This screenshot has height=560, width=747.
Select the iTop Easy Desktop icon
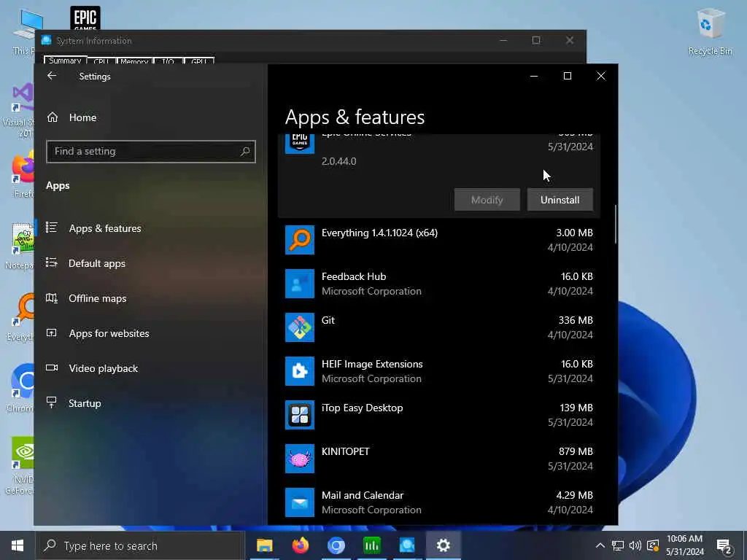click(x=300, y=415)
